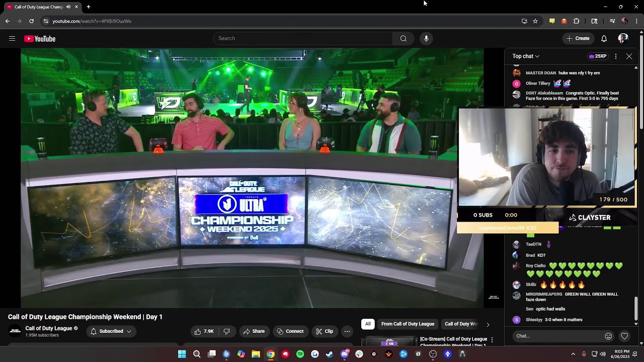The height and width of the screenshot is (362, 644).
Task: Click the system tray microphone icon
Action: pyautogui.click(x=584, y=354)
